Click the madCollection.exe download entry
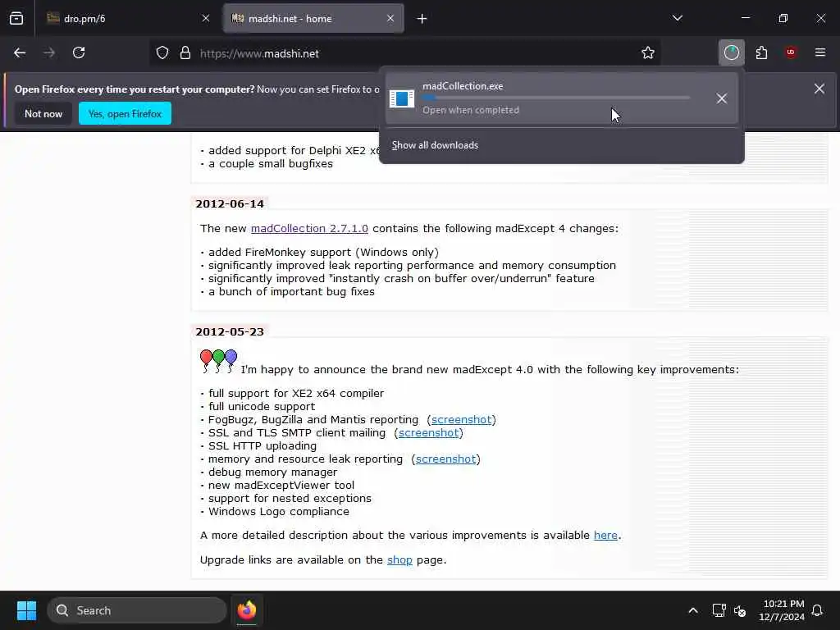This screenshot has height=630, width=840. tap(561, 98)
